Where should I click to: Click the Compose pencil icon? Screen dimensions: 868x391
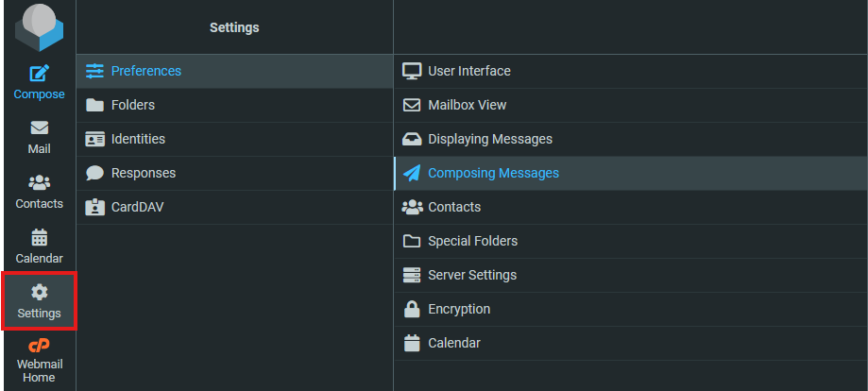point(39,74)
